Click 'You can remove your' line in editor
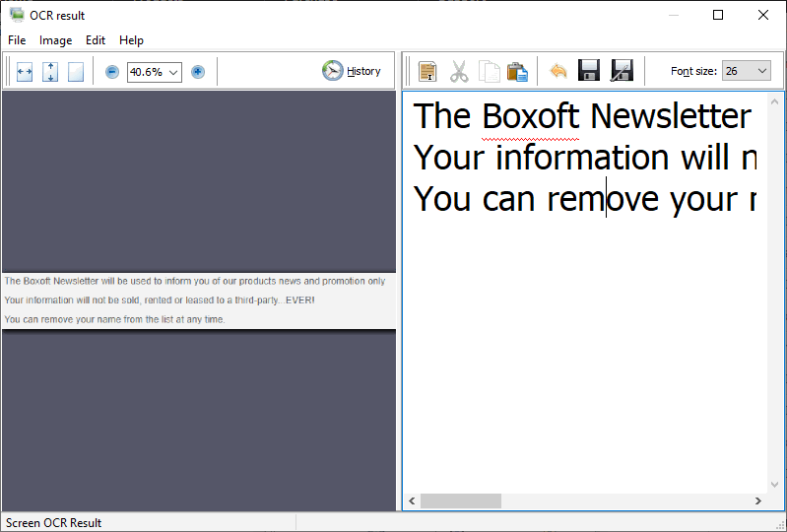Screen dimensions: 787x532 [585, 199]
